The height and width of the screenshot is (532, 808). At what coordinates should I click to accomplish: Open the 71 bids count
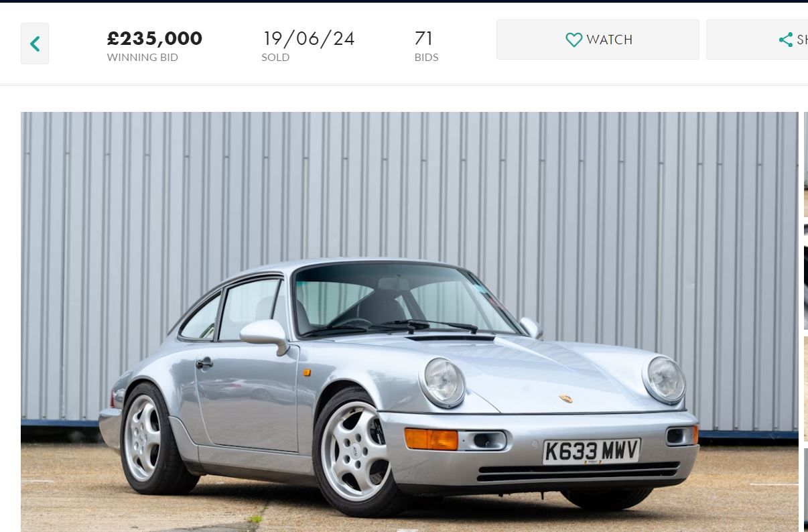424,38
